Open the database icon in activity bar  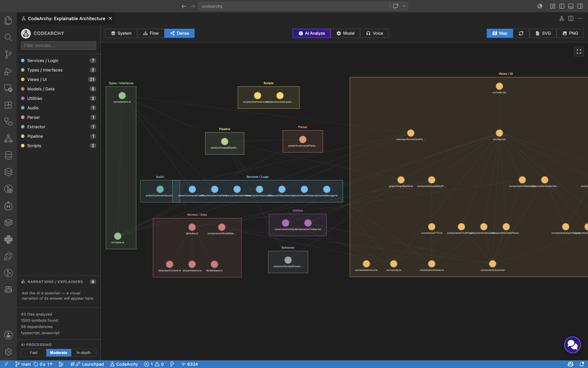pos(8,155)
